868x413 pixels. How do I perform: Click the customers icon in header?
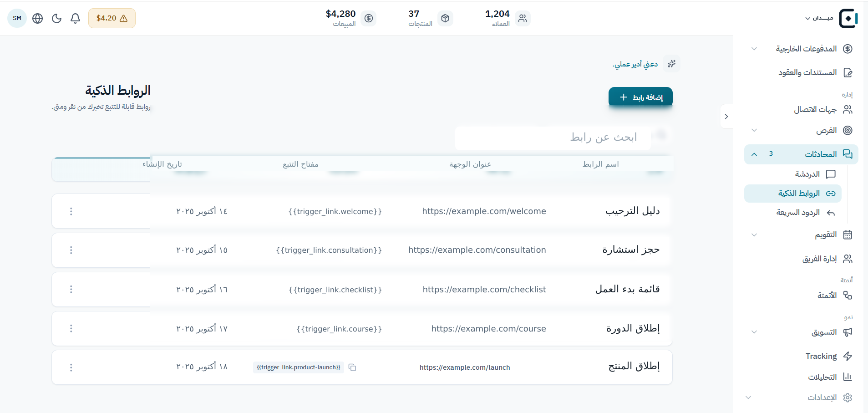(x=523, y=18)
